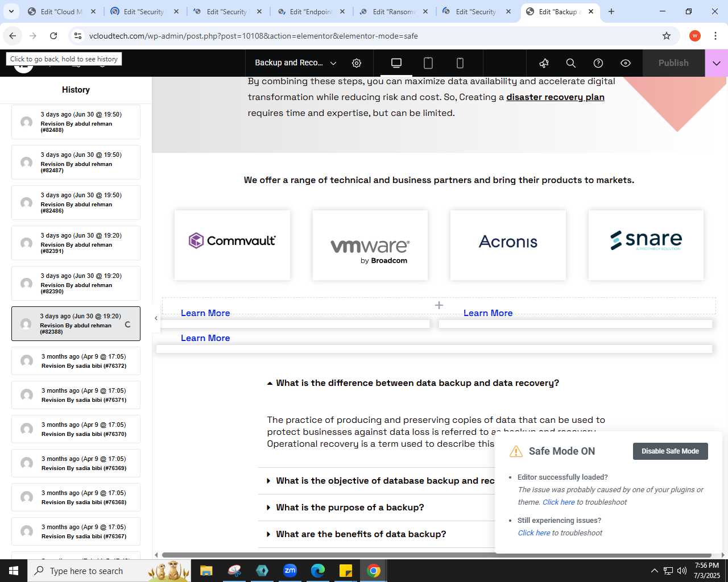This screenshot has height=582, width=728.
Task: Click here link under Editor successfully loaded
Action: pyautogui.click(x=559, y=502)
